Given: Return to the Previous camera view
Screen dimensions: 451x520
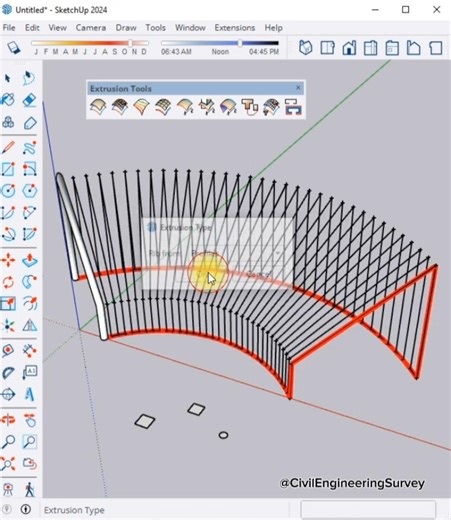Looking at the screenshot, I should [29, 463].
